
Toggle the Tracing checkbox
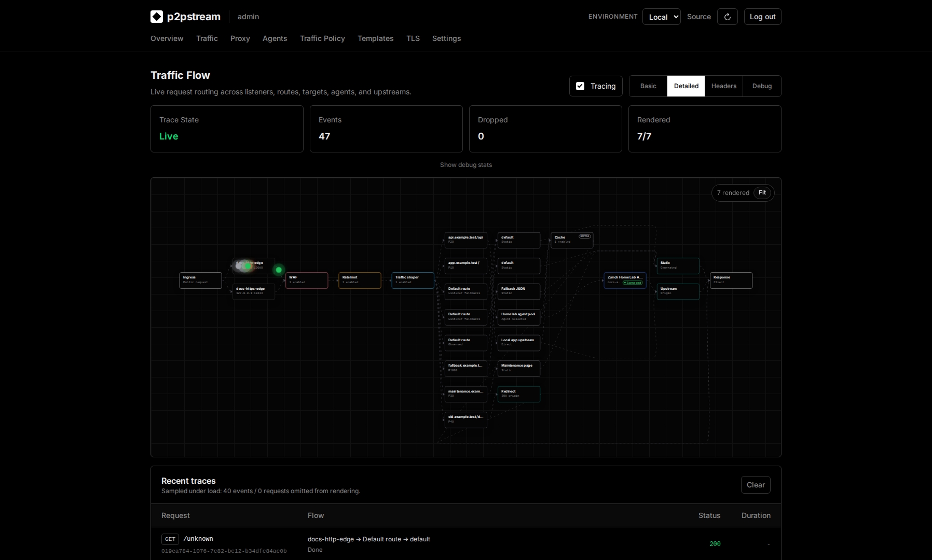(x=580, y=86)
